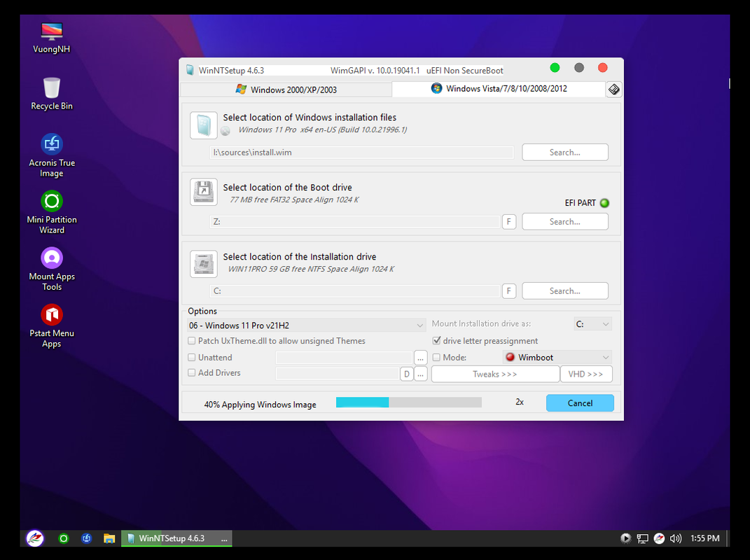The image size is (750, 560).
Task: Click the red Wimboot mode indicator
Action: 510,357
